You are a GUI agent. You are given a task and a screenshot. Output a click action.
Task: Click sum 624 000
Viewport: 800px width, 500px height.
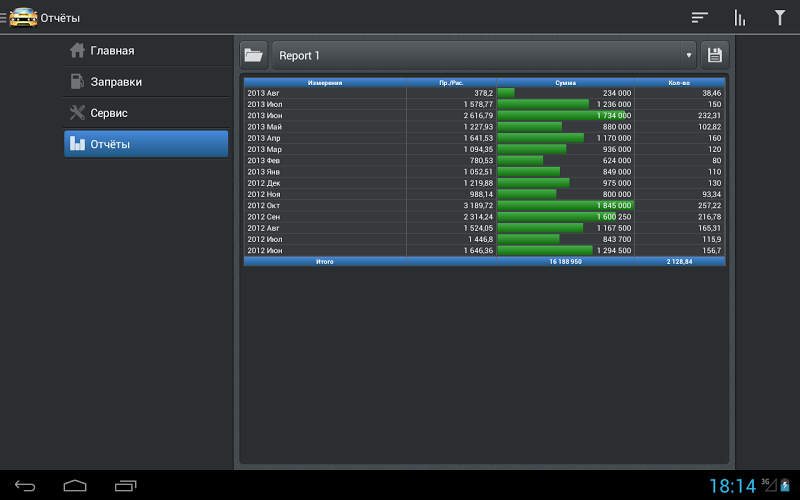(617, 161)
